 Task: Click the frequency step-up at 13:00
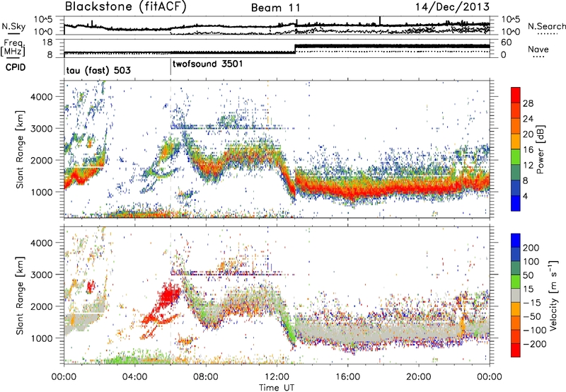pyautogui.click(x=295, y=49)
